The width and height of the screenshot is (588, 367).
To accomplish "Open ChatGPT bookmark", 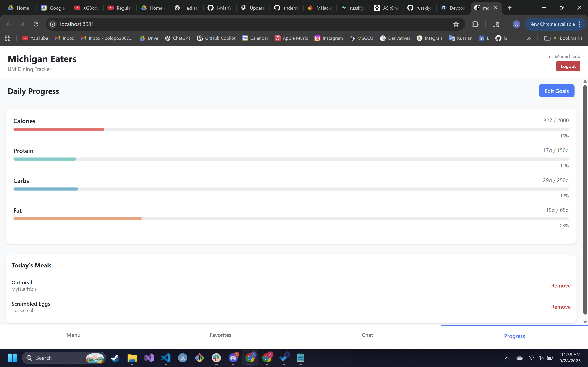I will 178,38.
